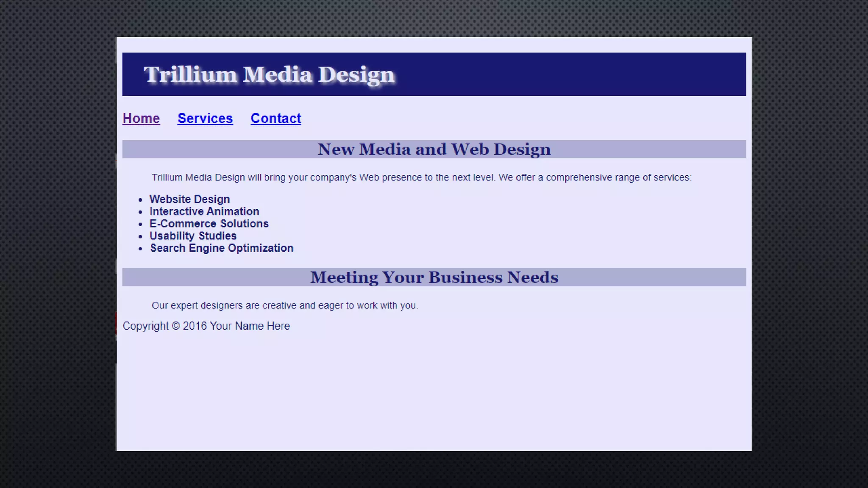The width and height of the screenshot is (868, 488).
Task: Go to the Services page link
Action: click(205, 118)
